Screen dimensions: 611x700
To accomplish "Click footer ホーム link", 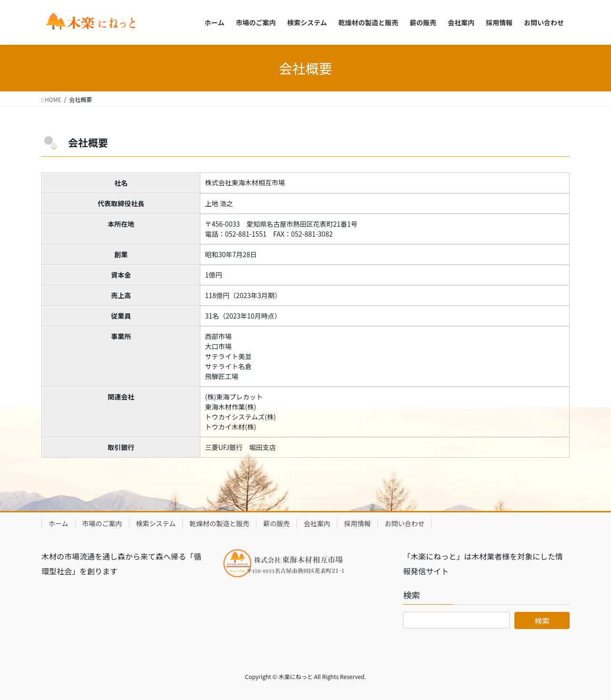I will point(59,523).
